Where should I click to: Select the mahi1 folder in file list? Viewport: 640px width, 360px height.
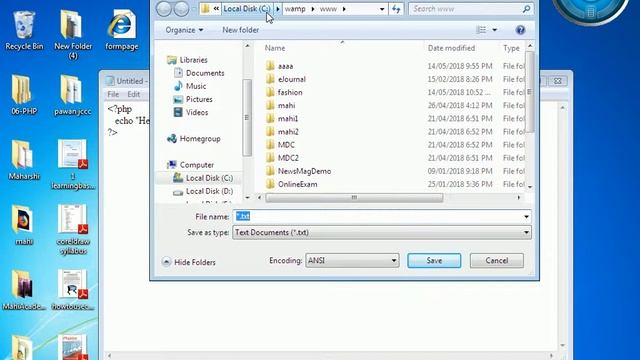click(288, 118)
